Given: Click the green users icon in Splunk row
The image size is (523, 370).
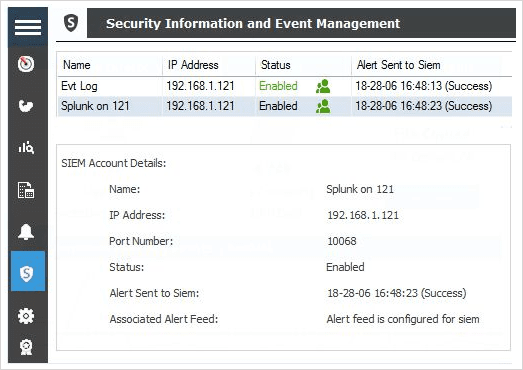Looking at the screenshot, I should [323, 106].
